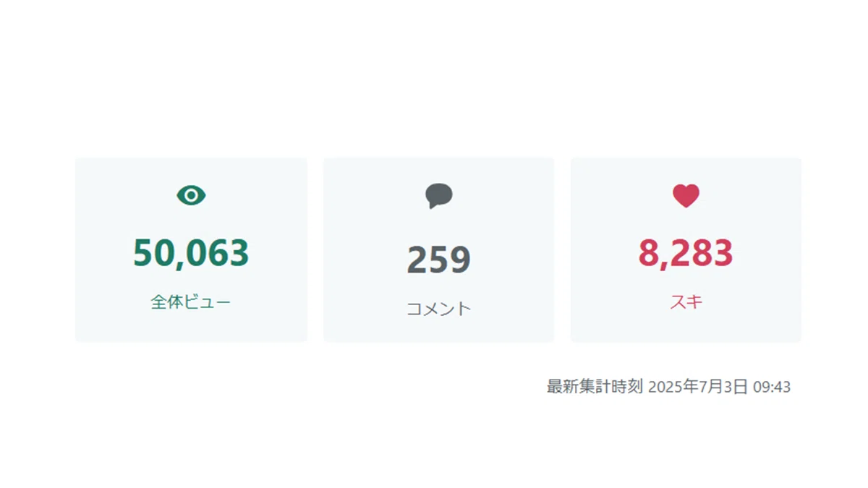
Task: Click the red heart likes icon
Action: pyautogui.click(x=686, y=196)
